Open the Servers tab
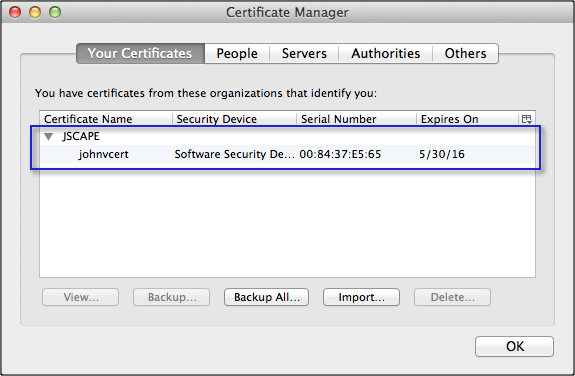Screen dimensions: 575x376 [x=304, y=54]
